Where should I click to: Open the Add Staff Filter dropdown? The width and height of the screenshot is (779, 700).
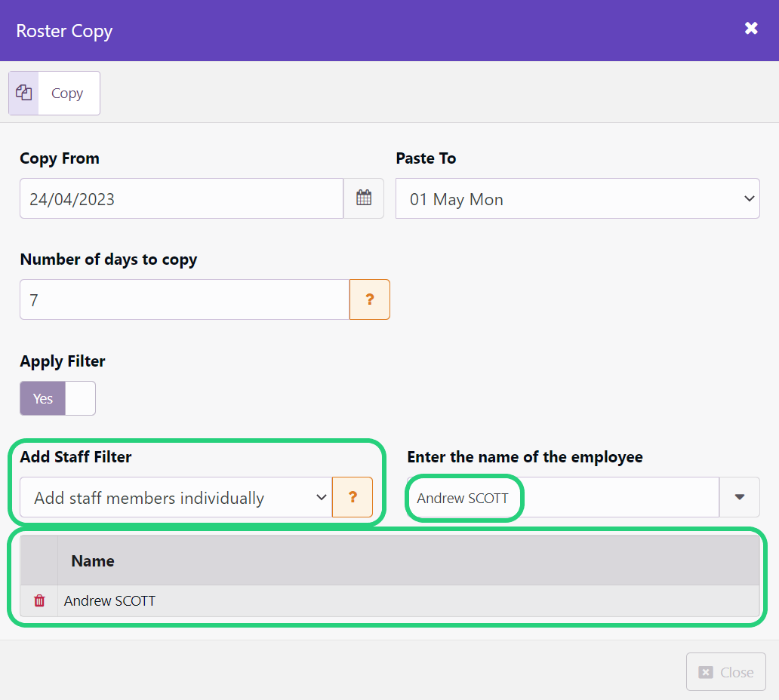click(176, 497)
